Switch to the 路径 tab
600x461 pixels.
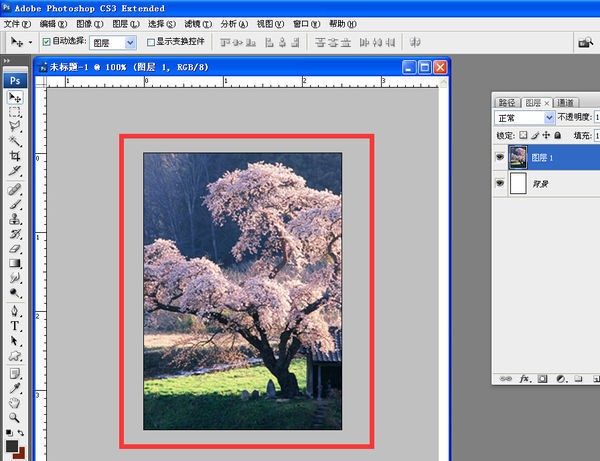coord(509,102)
